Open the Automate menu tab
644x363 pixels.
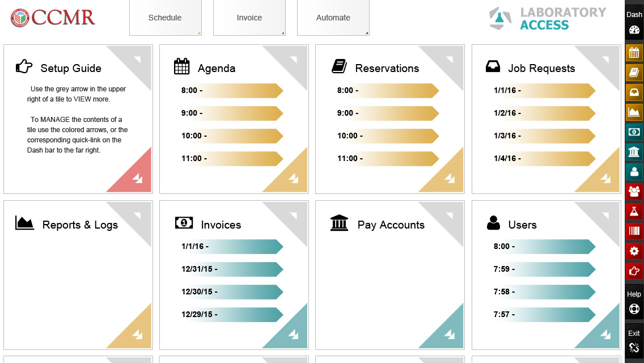[x=333, y=18]
